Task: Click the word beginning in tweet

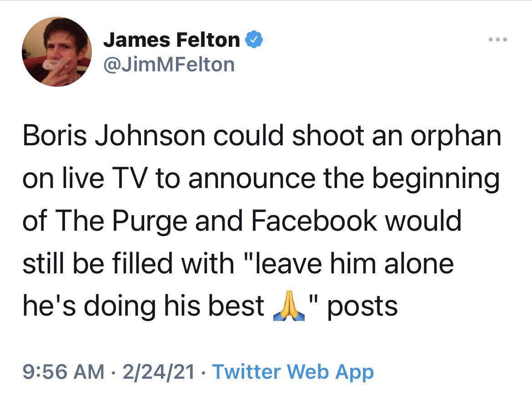Action: click(x=436, y=178)
